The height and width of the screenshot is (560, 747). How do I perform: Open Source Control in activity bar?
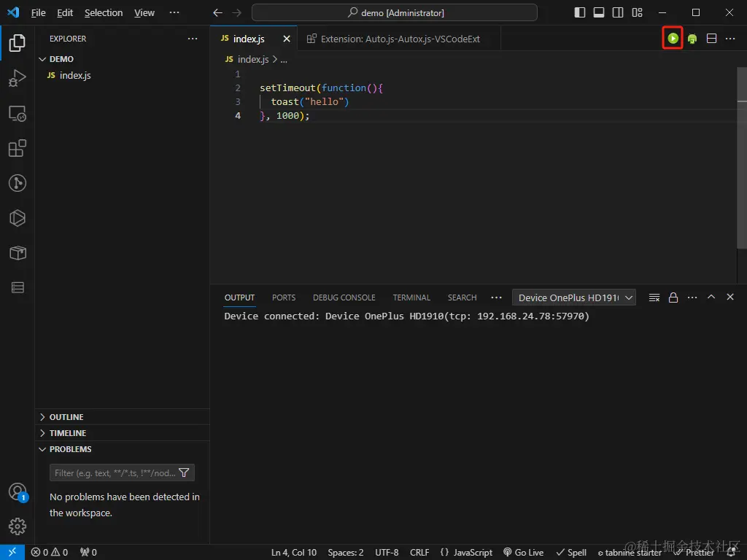[18, 183]
